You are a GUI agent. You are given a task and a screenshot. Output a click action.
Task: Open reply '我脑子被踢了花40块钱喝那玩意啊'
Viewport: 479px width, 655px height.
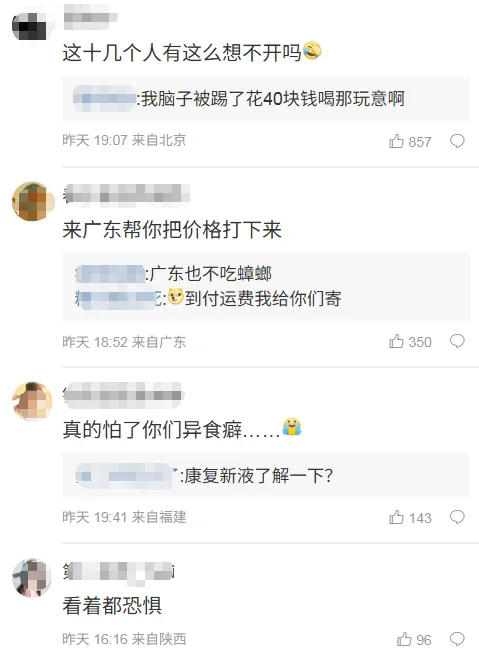[273, 99]
